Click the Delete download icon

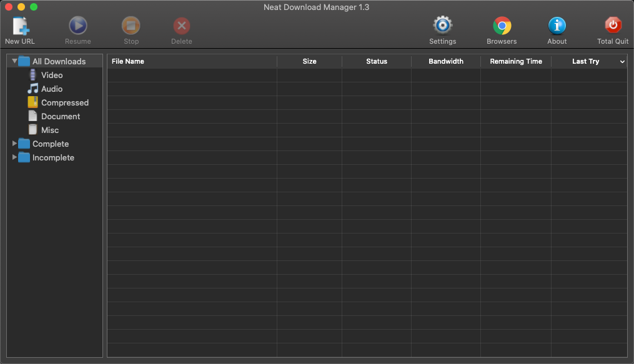point(182,26)
